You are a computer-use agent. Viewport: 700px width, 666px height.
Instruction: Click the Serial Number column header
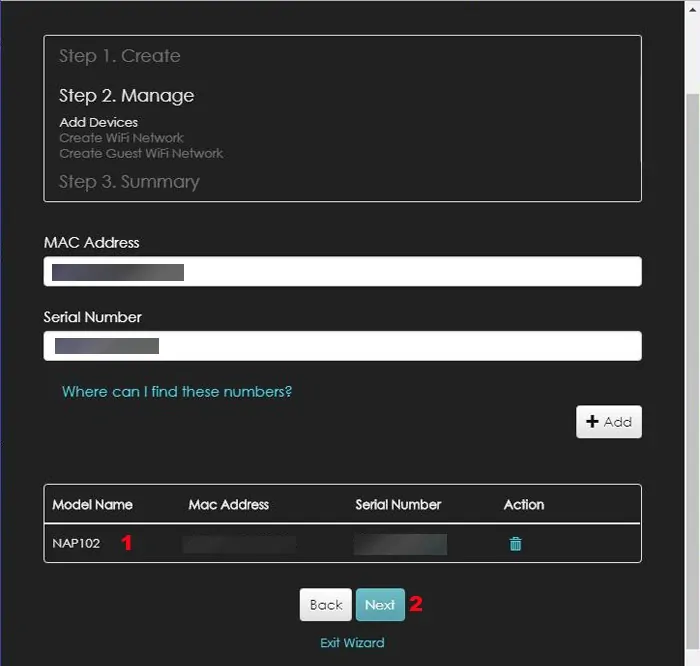click(398, 505)
